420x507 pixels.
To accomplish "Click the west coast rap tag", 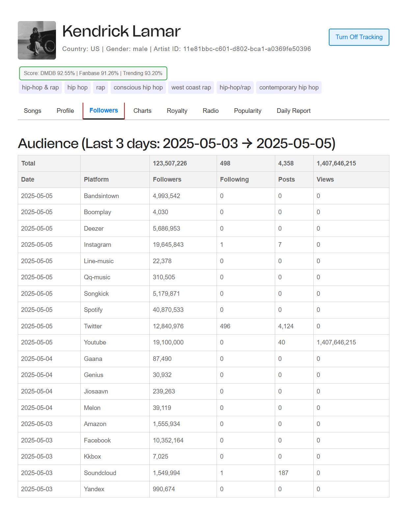I will [191, 88].
